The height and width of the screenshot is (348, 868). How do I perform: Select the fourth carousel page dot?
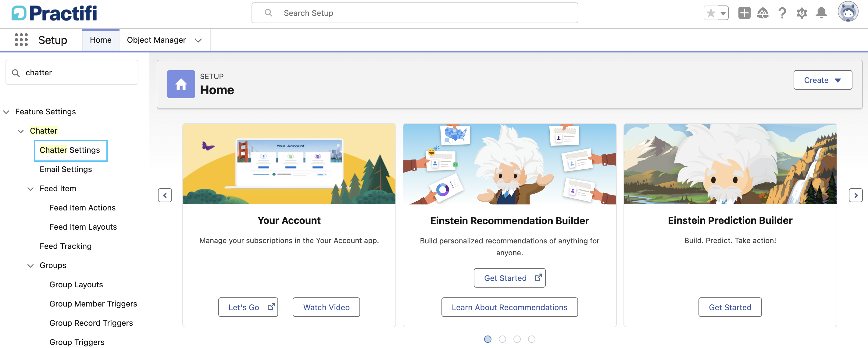[531, 339]
